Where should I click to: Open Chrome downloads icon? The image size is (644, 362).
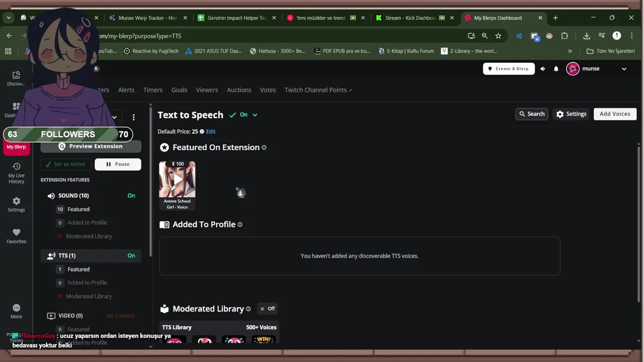coord(587,36)
